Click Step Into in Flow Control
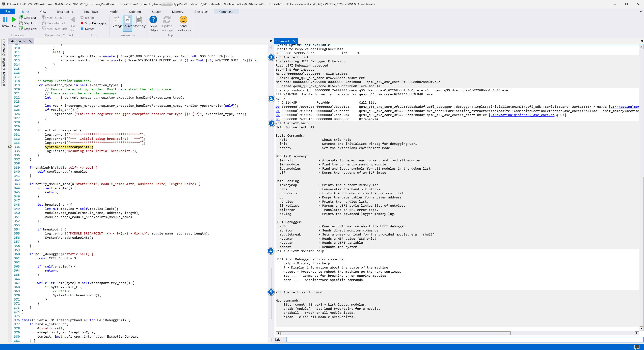This screenshot has height=350, width=644. (x=28, y=23)
